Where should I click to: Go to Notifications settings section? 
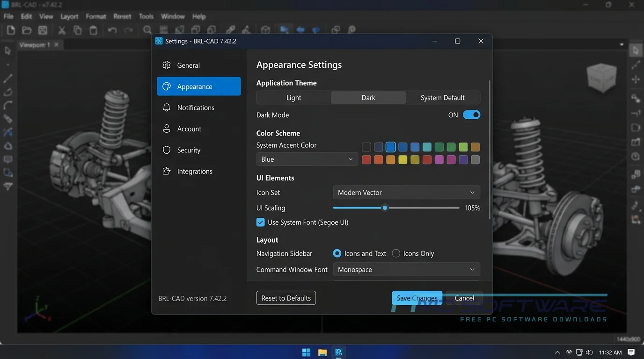[x=199, y=108]
